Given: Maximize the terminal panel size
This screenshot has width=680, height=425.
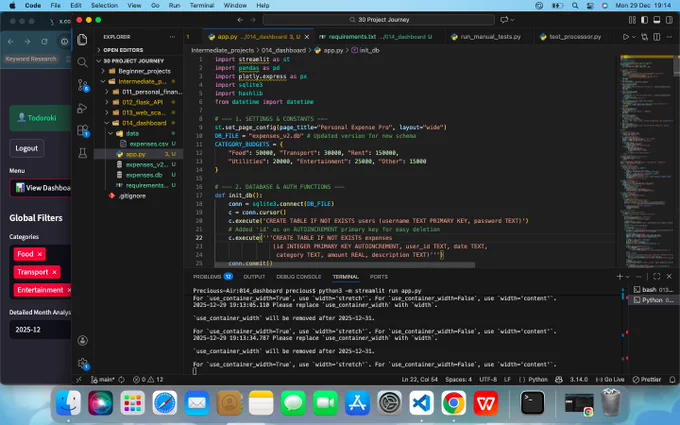Looking at the screenshot, I should tap(657, 276).
